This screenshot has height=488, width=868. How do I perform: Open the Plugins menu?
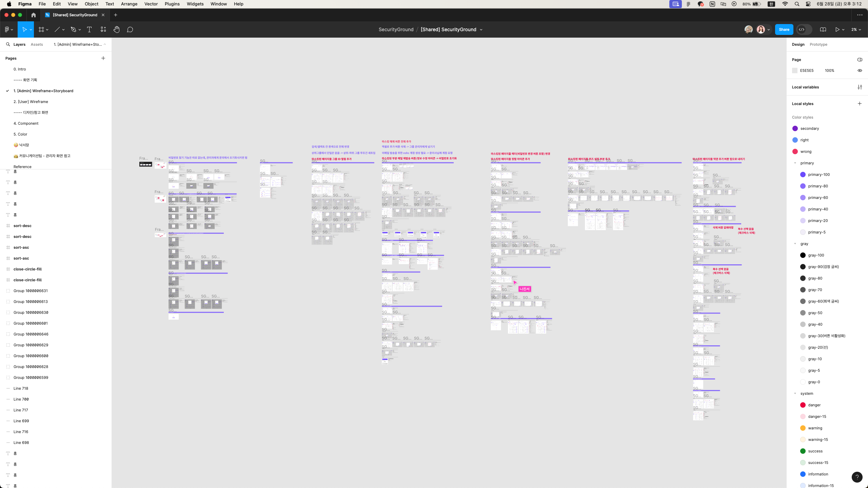[x=172, y=4]
